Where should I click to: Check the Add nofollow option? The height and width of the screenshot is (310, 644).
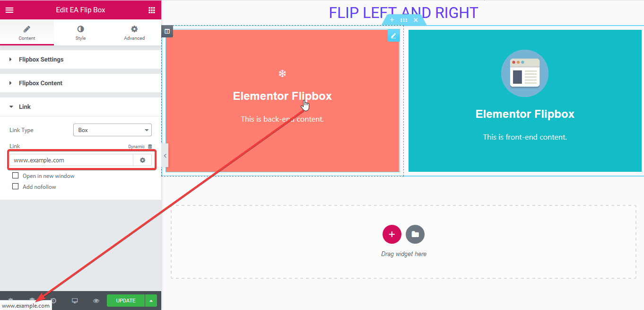tap(15, 186)
